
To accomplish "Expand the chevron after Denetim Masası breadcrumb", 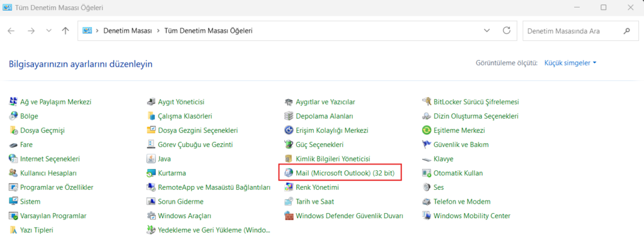I will point(158,31).
